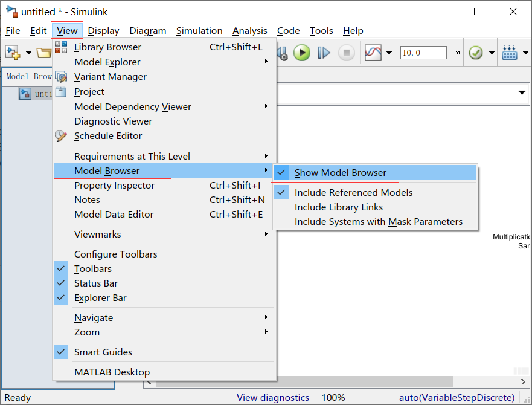This screenshot has height=405, width=532.
Task: Click the View diagnostics link
Action: tap(273, 398)
